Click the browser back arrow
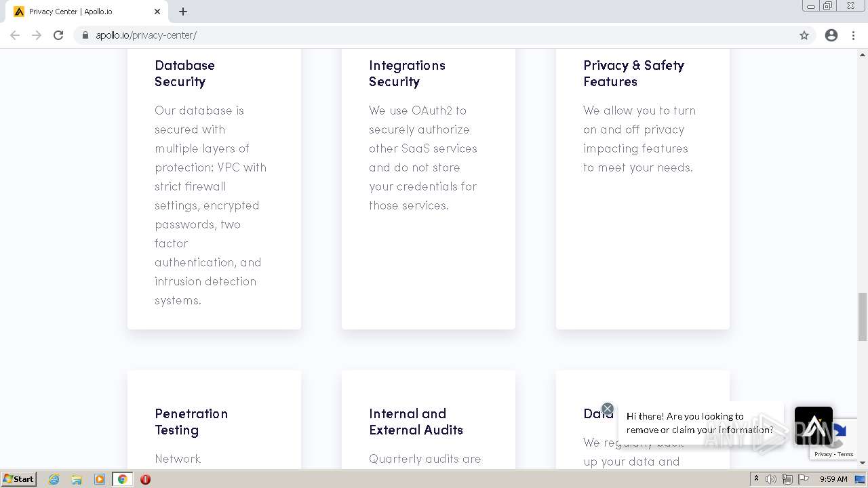This screenshot has width=868, height=488. [15, 35]
